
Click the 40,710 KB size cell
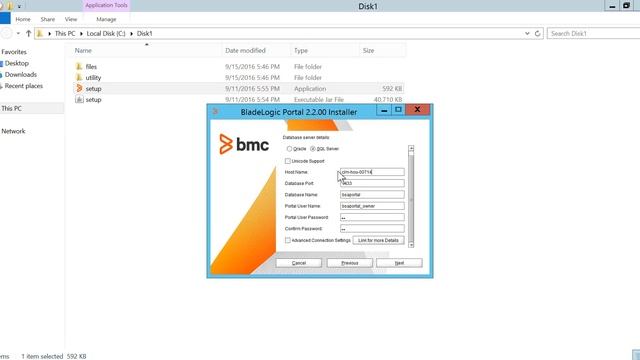tap(388, 100)
